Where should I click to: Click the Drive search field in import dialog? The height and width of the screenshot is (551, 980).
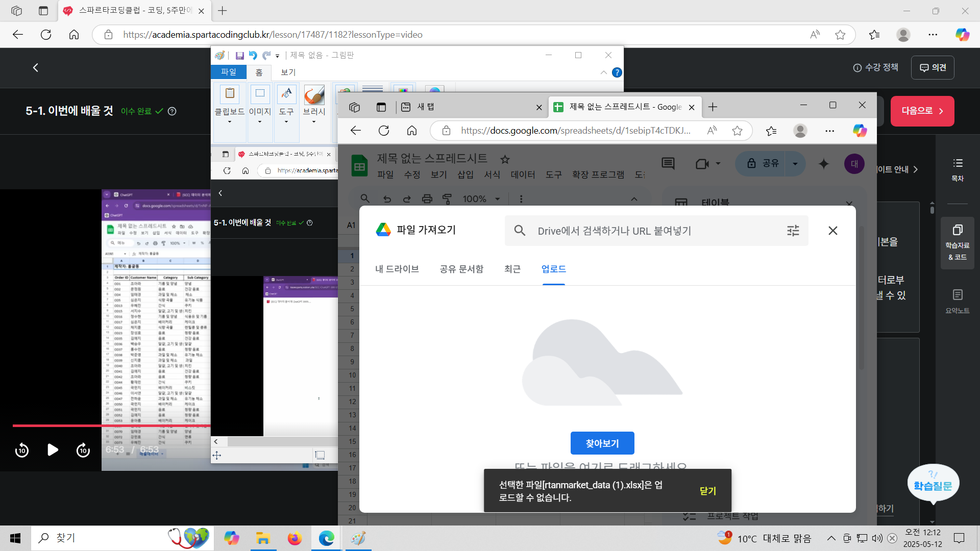[656, 231]
